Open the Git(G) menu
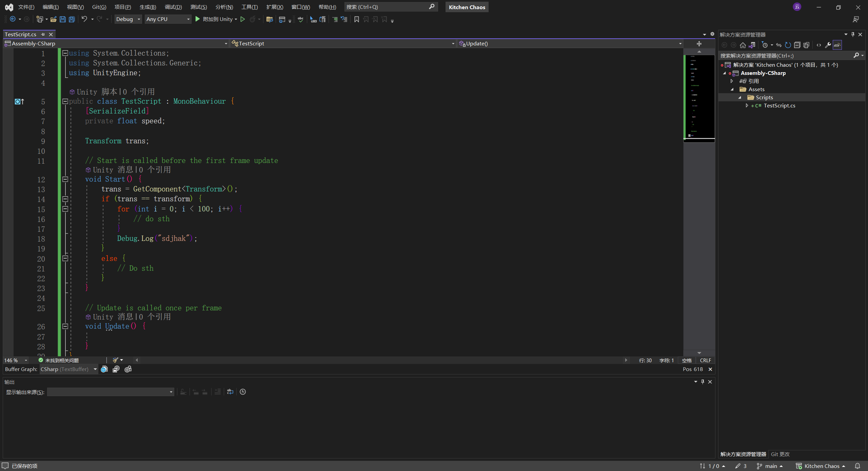Image resolution: width=868 pixels, height=471 pixels. tap(99, 7)
